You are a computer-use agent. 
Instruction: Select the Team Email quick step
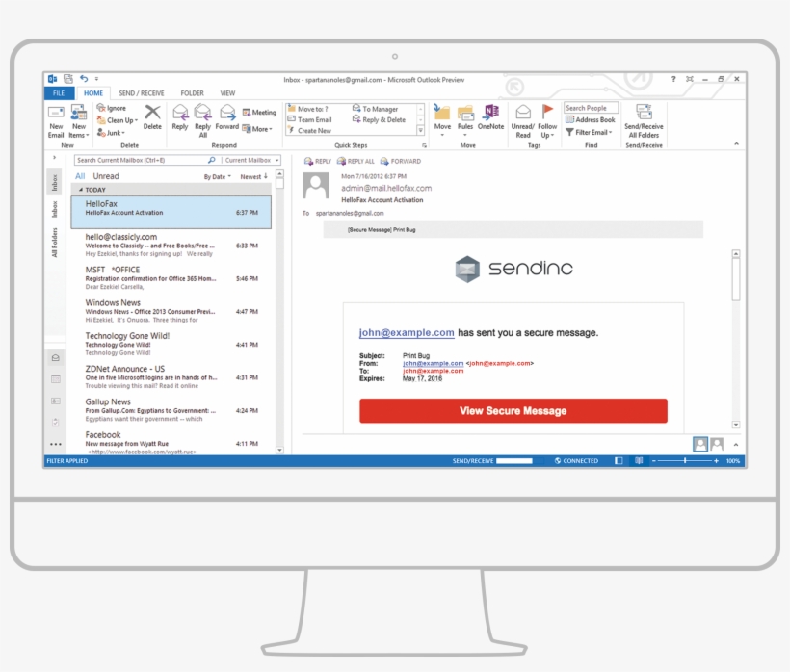pos(310,119)
